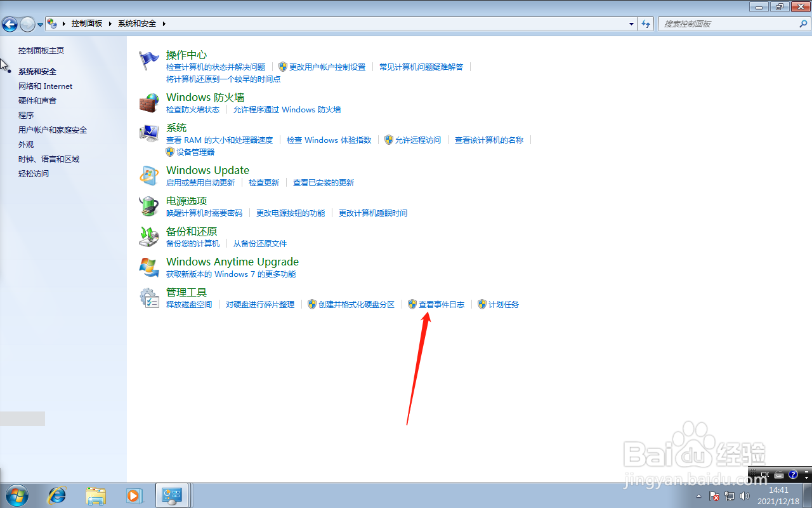Select 外观 in the sidebar
The image size is (812, 508).
pos(26,144)
